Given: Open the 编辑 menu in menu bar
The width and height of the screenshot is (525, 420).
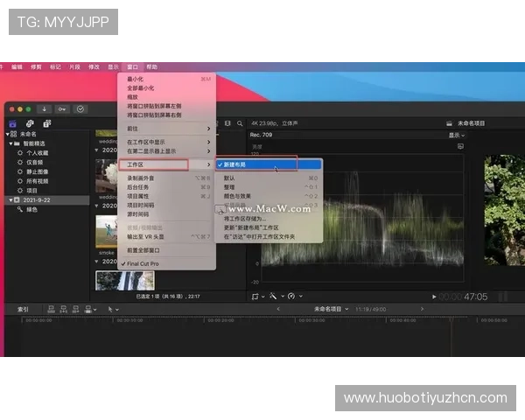Looking at the screenshot, I should click(17, 67).
